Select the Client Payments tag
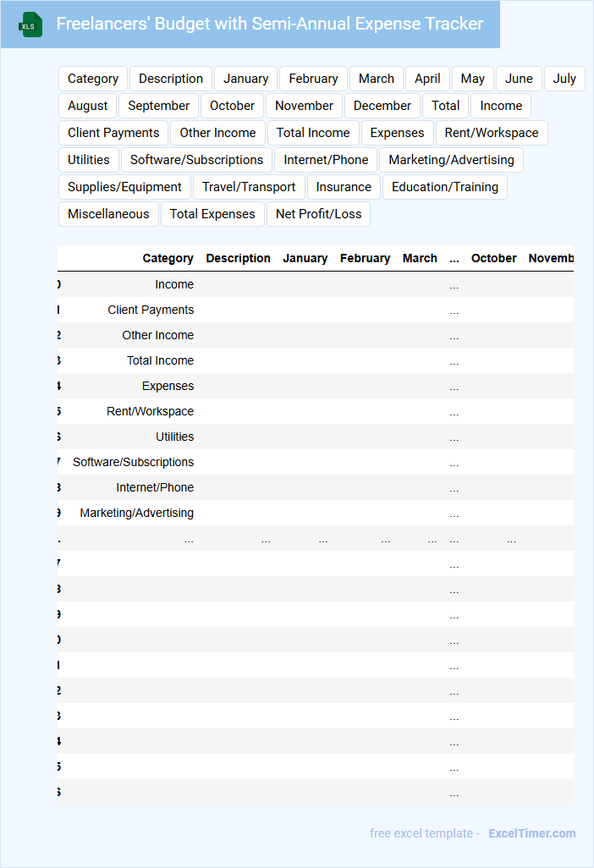This screenshot has height=868, width=594. (113, 133)
